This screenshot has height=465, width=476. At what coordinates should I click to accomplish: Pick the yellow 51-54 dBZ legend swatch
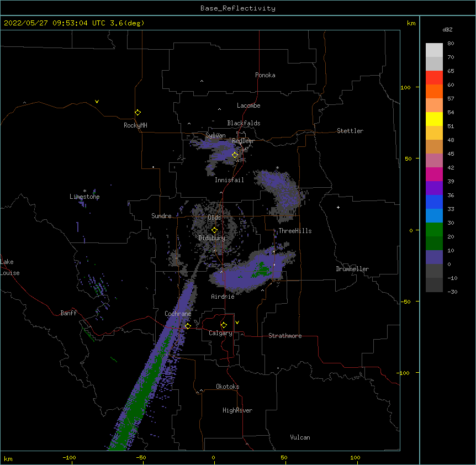[x=434, y=119]
